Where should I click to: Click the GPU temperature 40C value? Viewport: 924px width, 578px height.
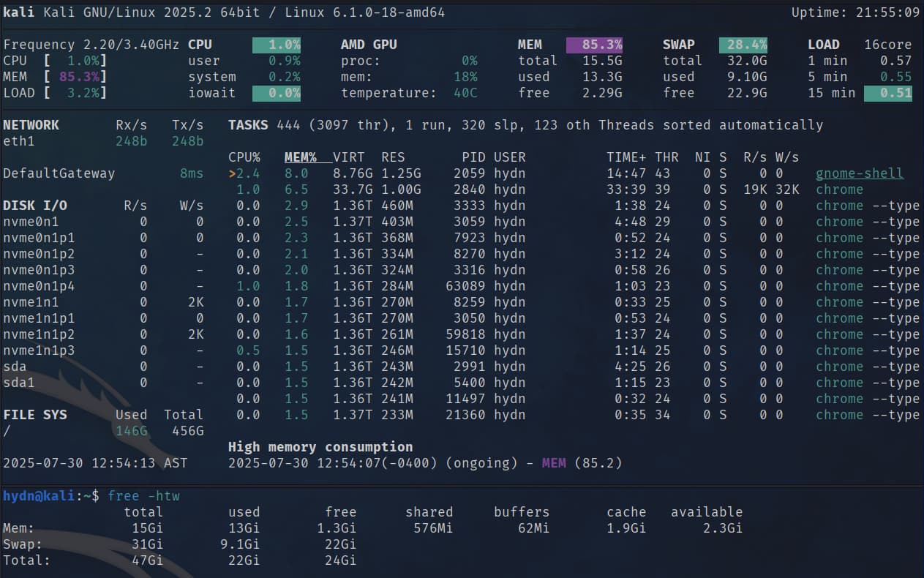coord(465,93)
